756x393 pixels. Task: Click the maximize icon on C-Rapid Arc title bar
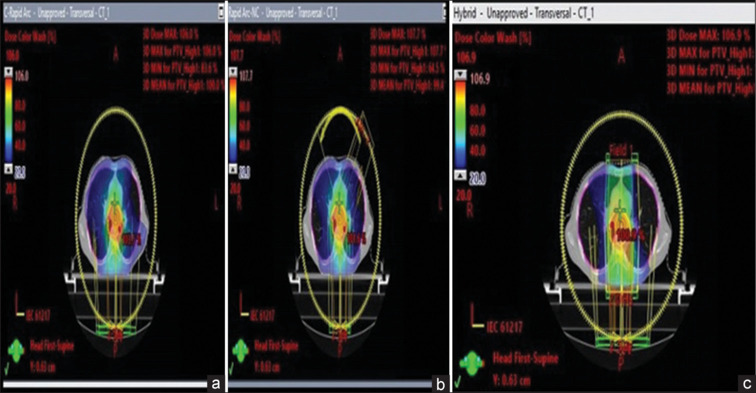click(x=221, y=13)
